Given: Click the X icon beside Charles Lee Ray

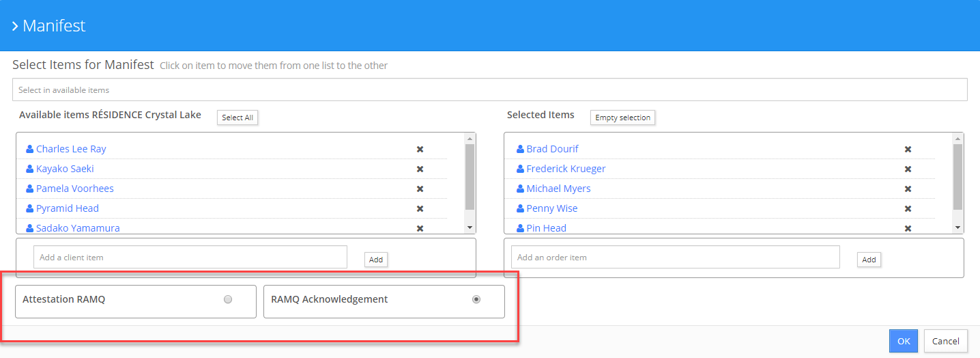Looking at the screenshot, I should [420, 149].
